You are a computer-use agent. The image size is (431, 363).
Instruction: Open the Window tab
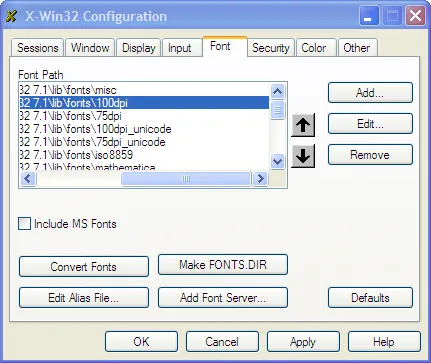click(x=90, y=48)
